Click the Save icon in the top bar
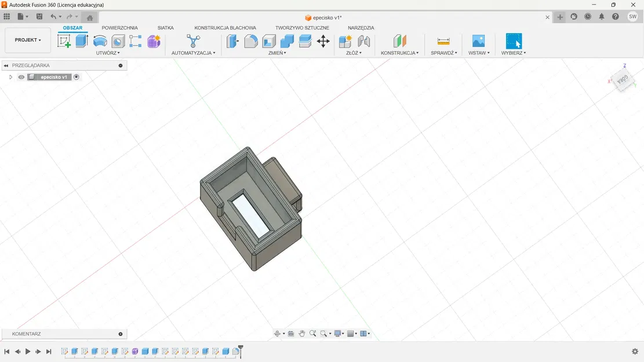 pos(39,16)
